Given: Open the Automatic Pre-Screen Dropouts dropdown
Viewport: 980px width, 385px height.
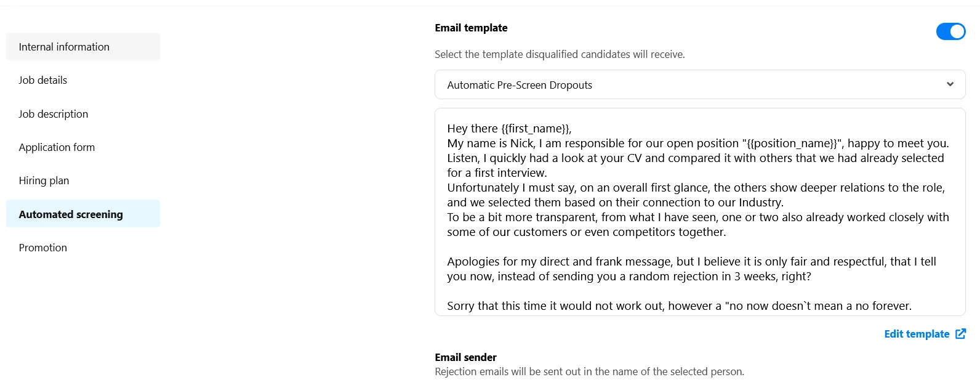Looking at the screenshot, I should coord(700,84).
